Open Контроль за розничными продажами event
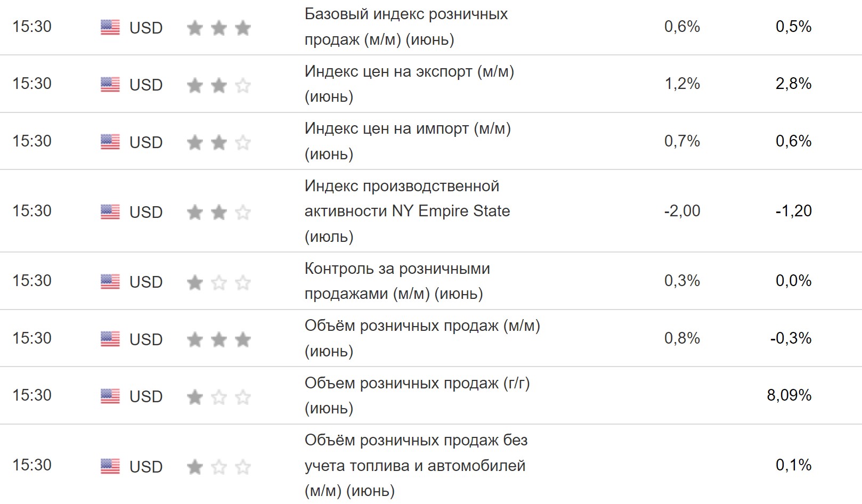Viewport: 862px width, 504px height. 397,281
